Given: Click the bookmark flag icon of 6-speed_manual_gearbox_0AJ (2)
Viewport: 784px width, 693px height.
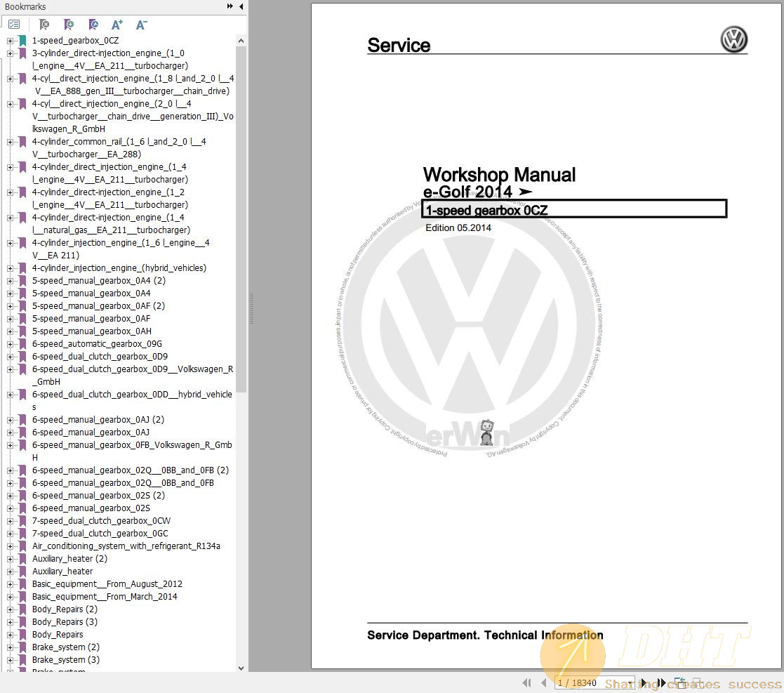Looking at the screenshot, I should click(22, 420).
